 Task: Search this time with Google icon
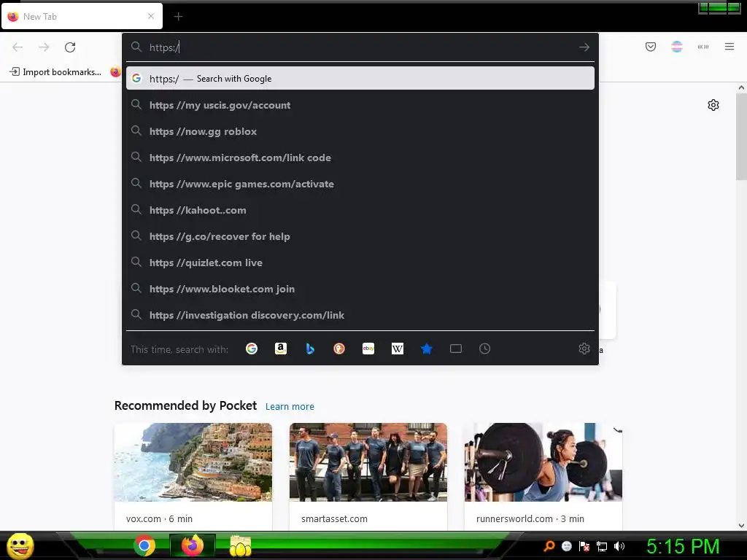tap(252, 349)
